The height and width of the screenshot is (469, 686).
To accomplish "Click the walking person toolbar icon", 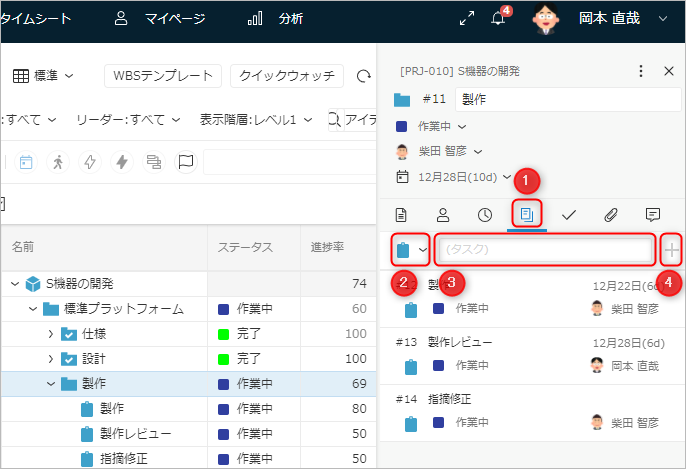I will pos(57,162).
